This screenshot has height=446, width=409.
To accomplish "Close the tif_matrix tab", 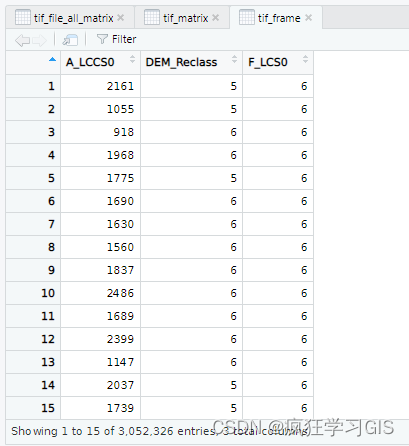I will click(216, 18).
